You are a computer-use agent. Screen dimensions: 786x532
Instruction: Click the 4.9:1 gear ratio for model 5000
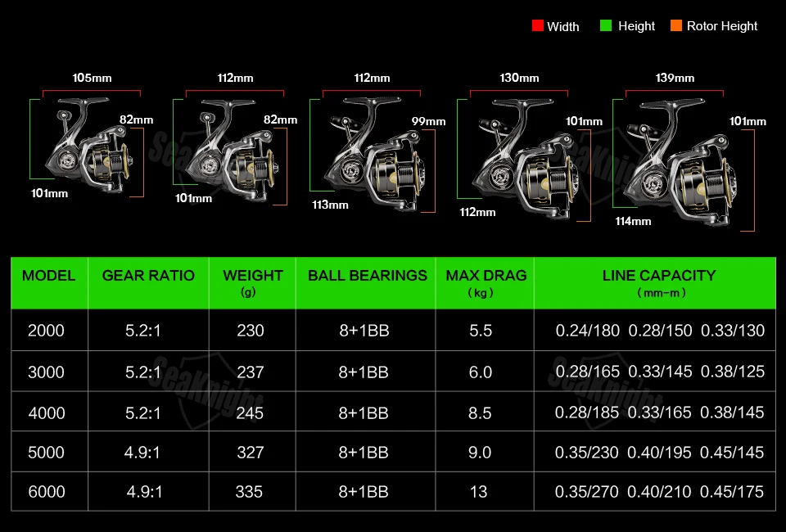(x=142, y=453)
